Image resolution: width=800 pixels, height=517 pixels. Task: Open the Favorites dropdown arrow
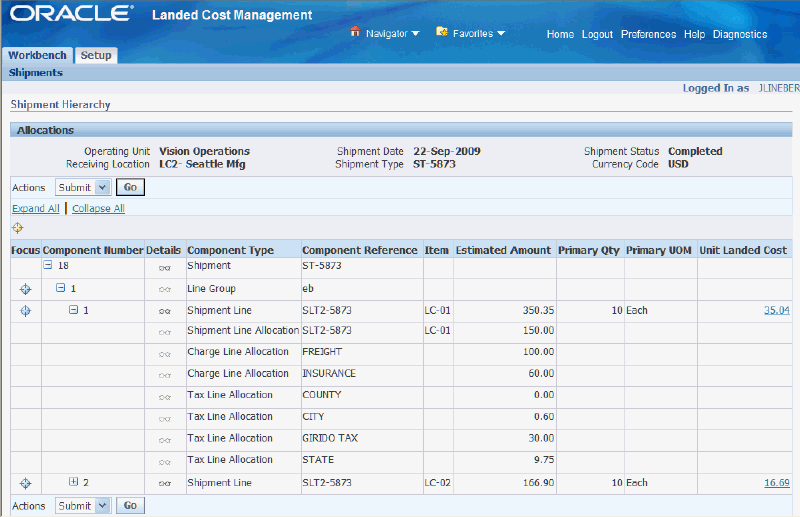(x=501, y=33)
